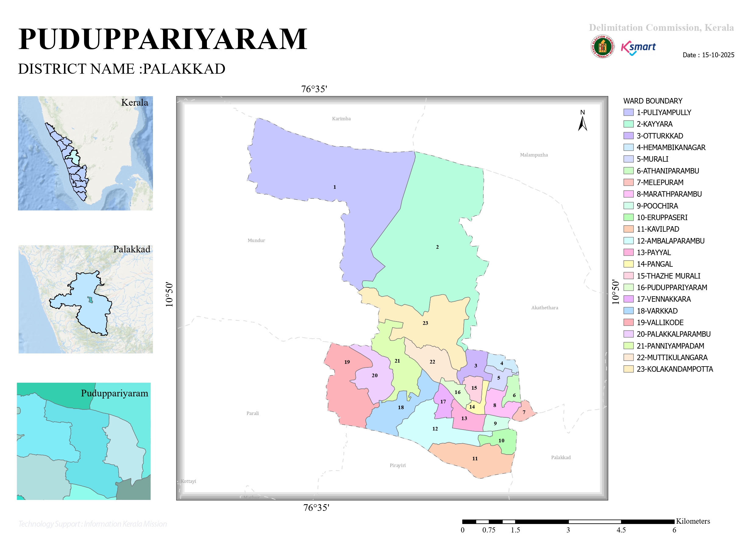Screen dimensions: 756x534
Task: Click the 16-PUDUPPARIYARAM legend entry
Action: pyautogui.click(x=665, y=287)
